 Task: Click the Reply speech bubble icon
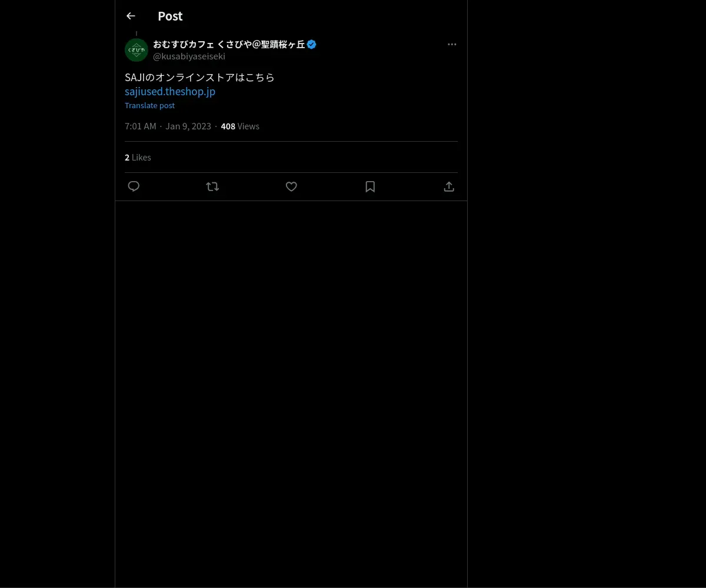[134, 186]
